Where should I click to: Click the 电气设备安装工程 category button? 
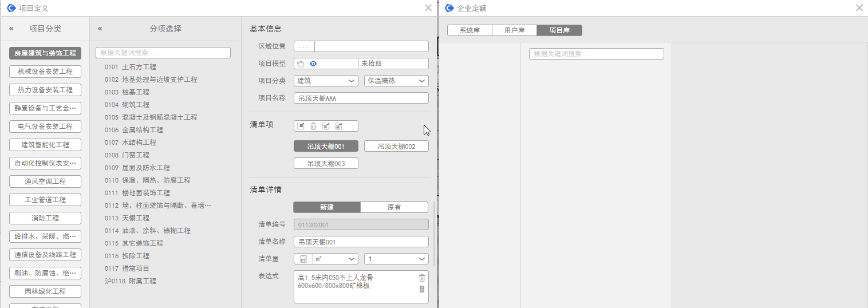45,127
